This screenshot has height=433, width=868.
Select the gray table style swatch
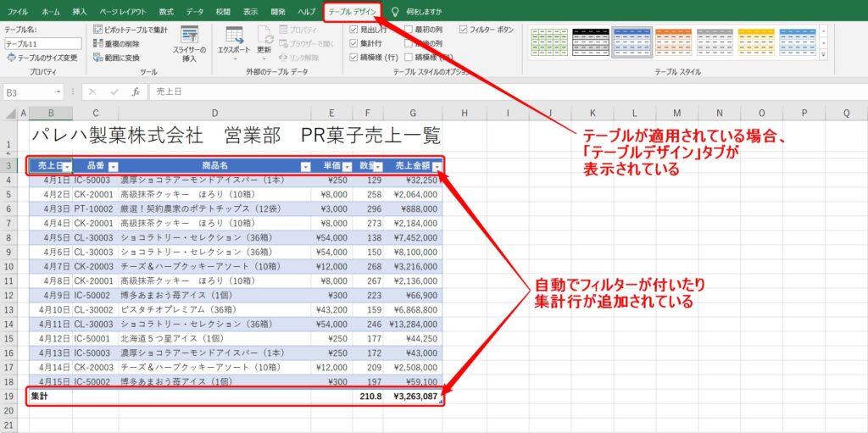pyautogui.click(x=715, y=42)
